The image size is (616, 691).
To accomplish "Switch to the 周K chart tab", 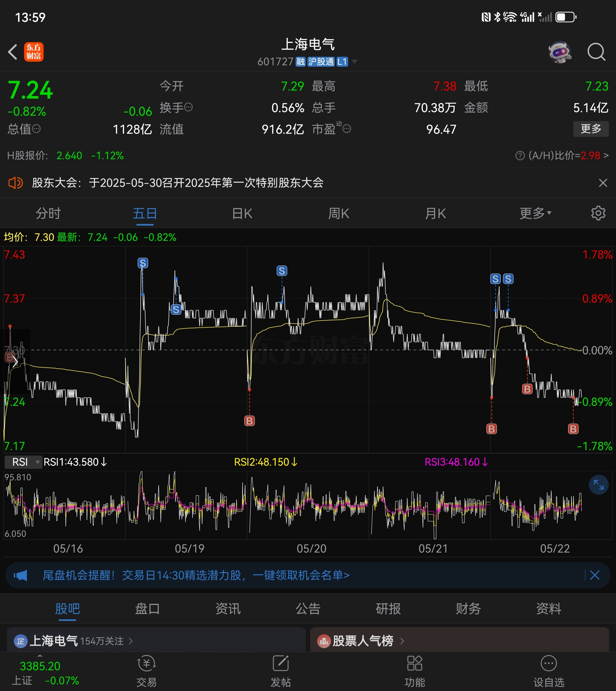I will (339, 213).
